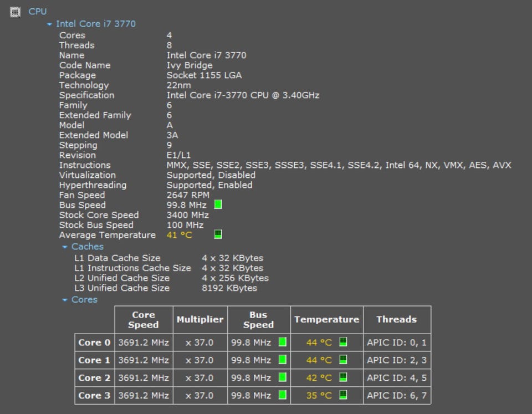Click L2 cache value 4 x 256 KBytes
Screen dimensions: 532x414
[x=235, y=278]
